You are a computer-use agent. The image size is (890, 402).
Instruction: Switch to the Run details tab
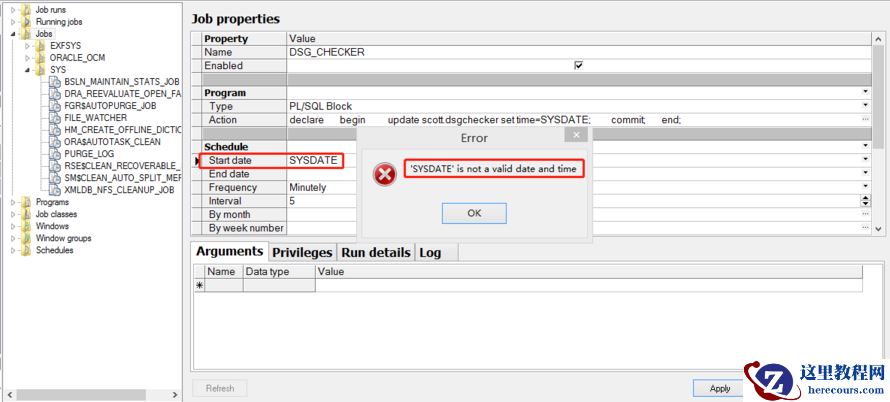coord(376,253)
